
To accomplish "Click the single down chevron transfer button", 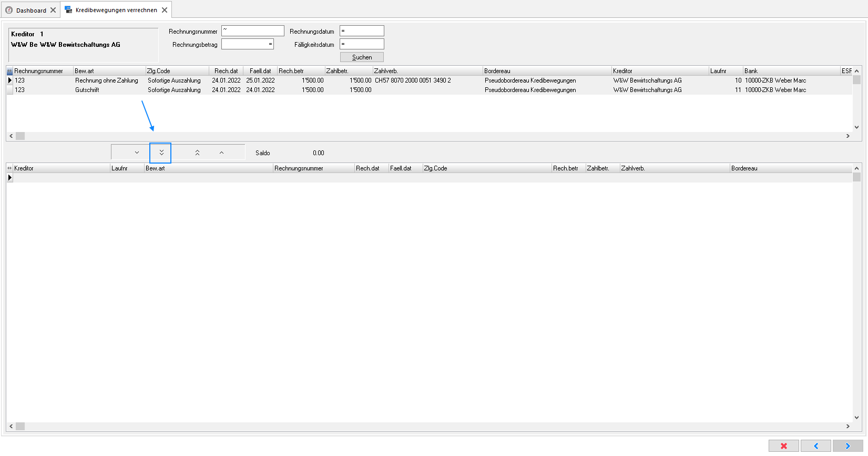I will tap(137, 153).
